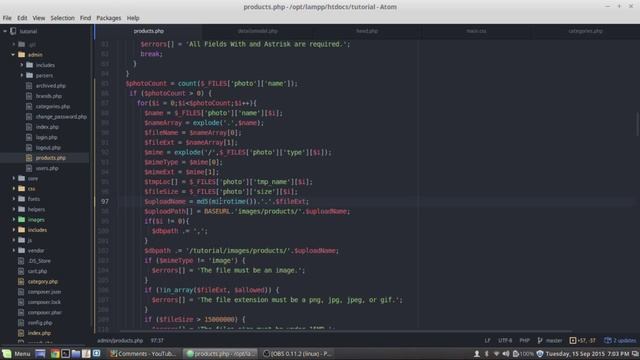Select products.php in the tree view
The image size is (640, 360).
point(50,158)
